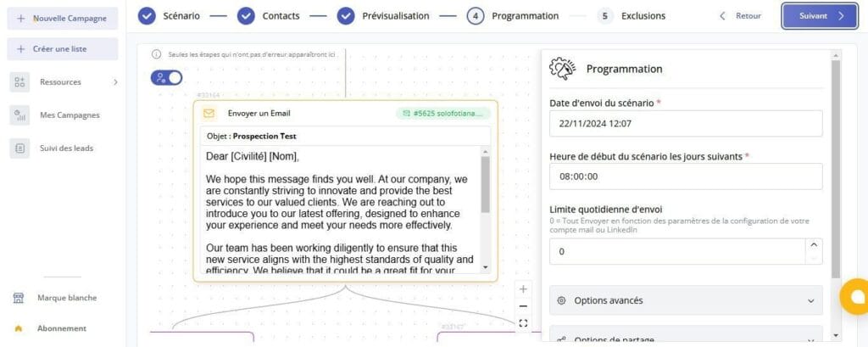
Task: Click the Nouvelle Campagne button
Action: pos(63,18)
